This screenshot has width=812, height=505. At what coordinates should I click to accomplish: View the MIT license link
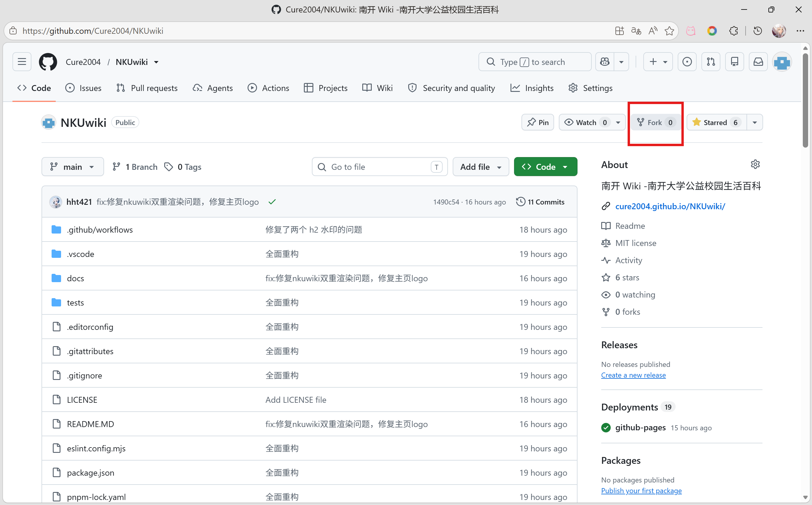click(629, 243)
